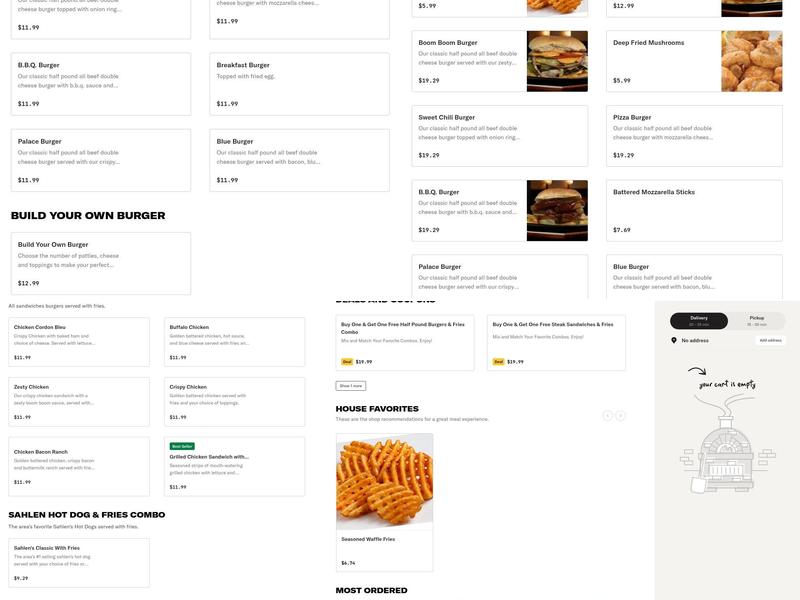This screenshot has height=600, width=800.
Task: Choose the Battered Mozzarella Sticks item
Action: 694,210
